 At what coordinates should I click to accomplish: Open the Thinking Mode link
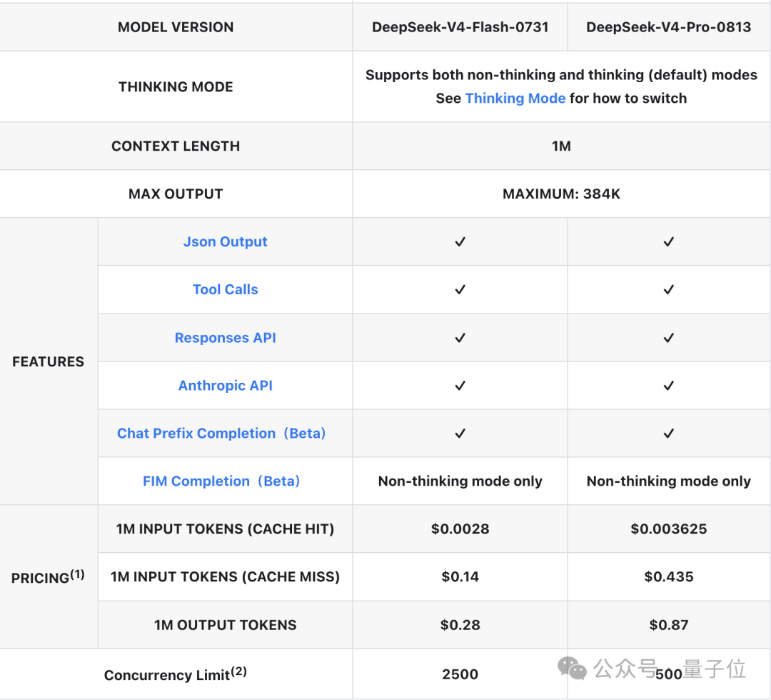[x=515, y=99]
